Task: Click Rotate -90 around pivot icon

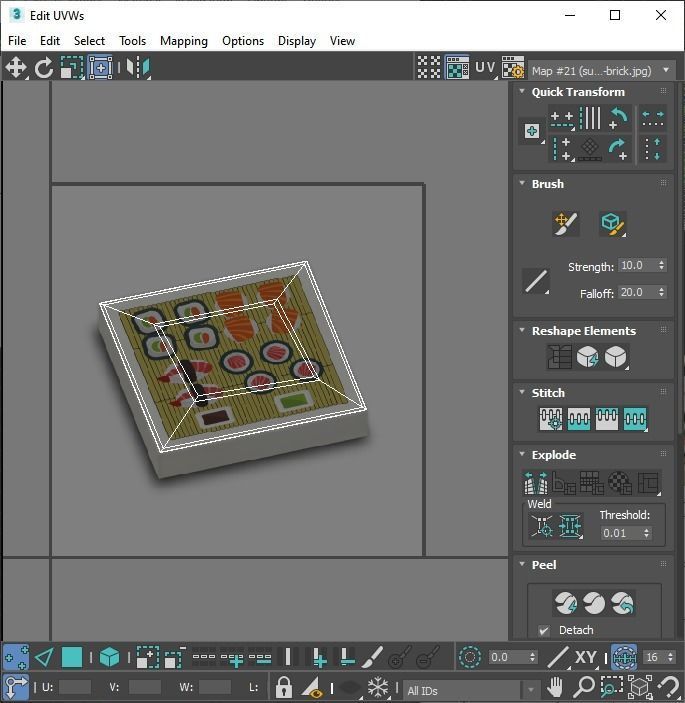Action: tap(619, 118)
